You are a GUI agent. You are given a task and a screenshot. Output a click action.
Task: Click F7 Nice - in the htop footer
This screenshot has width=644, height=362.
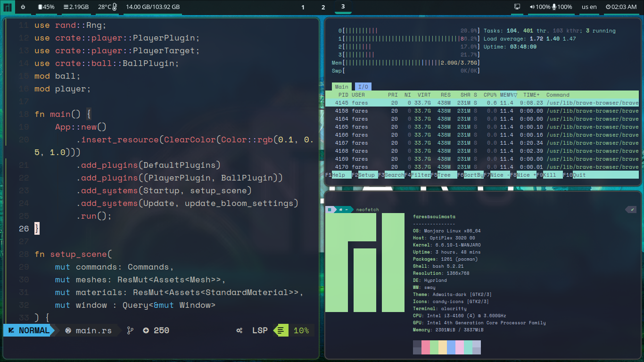(496, 175)
